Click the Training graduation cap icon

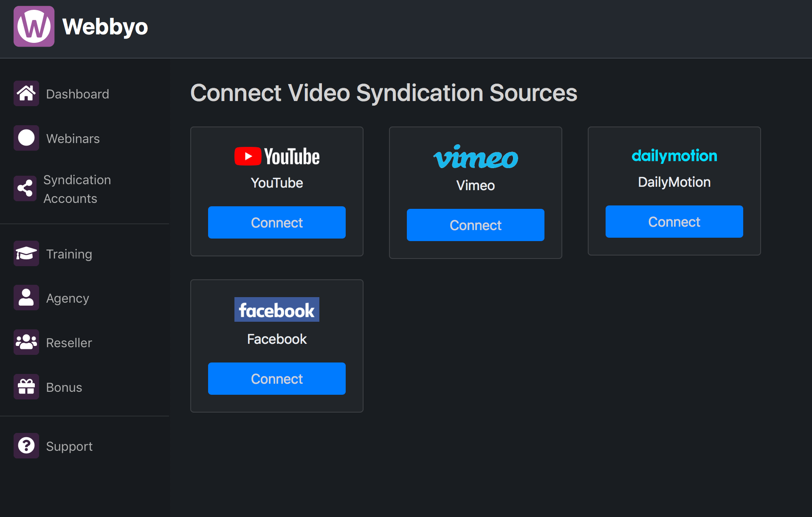tap(26, 253)
